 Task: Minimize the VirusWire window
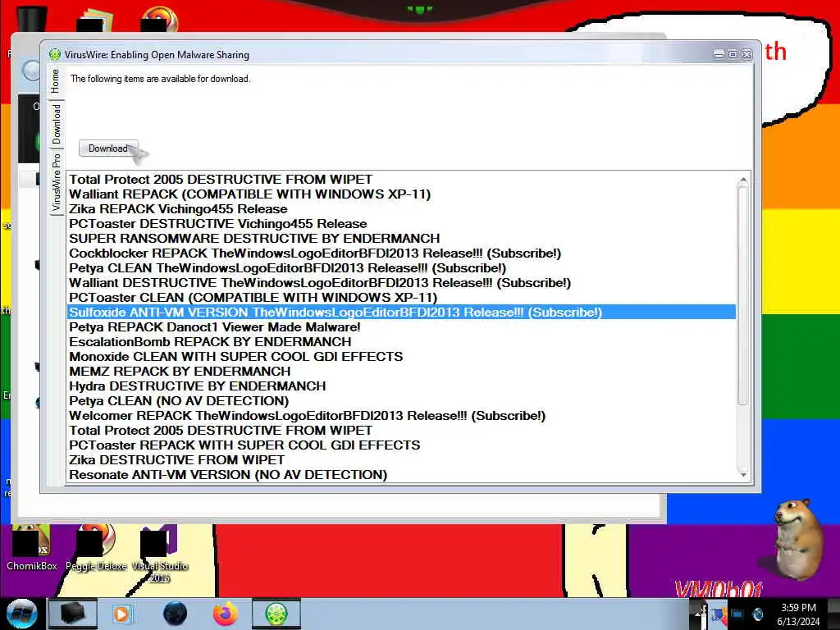719,55
